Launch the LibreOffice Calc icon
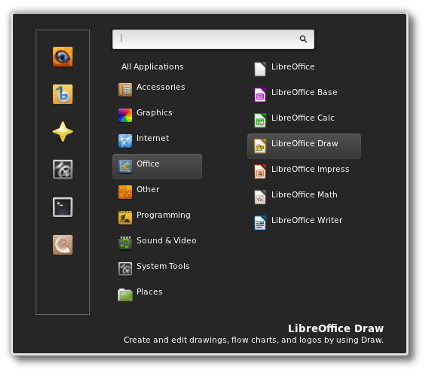 coord(260,120)
